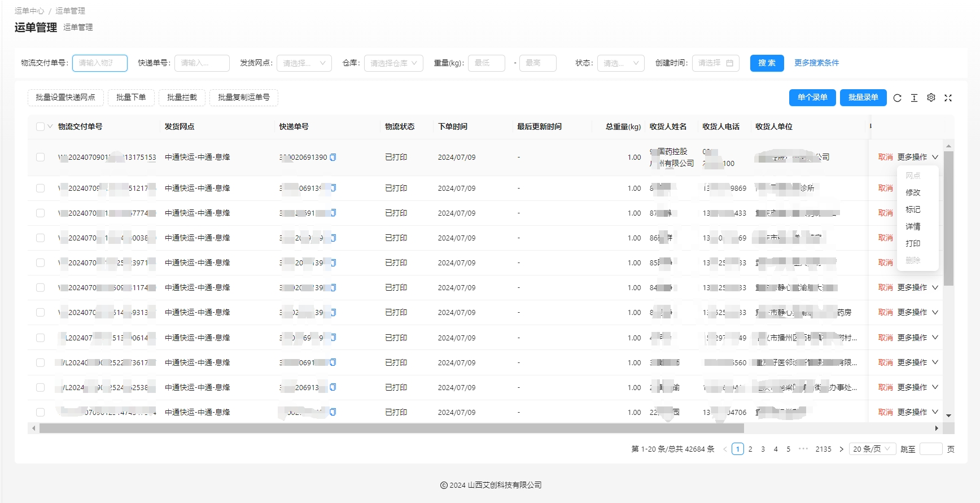
Task: Focus the 最高 weight input
Action: coord(538,63)
